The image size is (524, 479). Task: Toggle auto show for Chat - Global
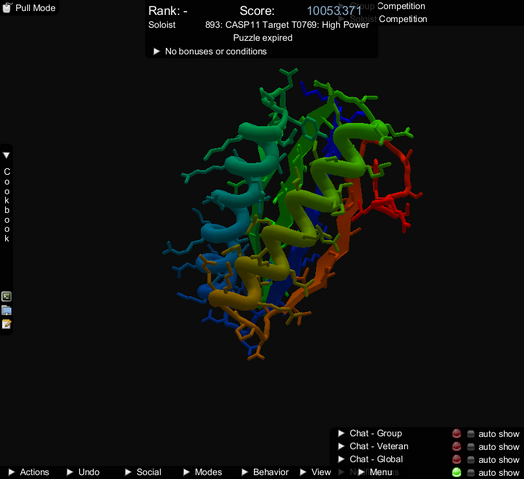[471, 460]
